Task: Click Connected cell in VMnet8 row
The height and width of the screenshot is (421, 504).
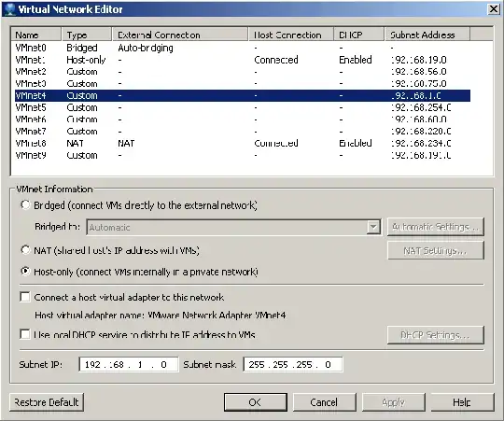Action: pos(276,144)
